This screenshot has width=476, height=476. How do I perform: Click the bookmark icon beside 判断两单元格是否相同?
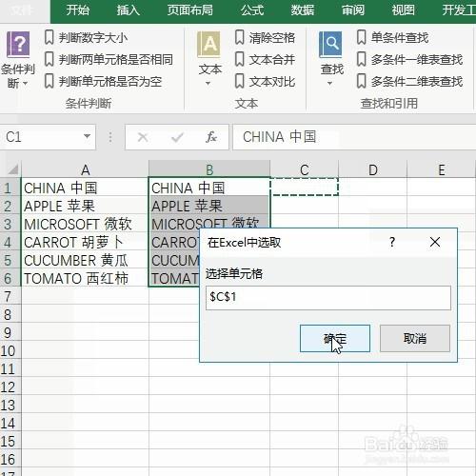(49, 59)
